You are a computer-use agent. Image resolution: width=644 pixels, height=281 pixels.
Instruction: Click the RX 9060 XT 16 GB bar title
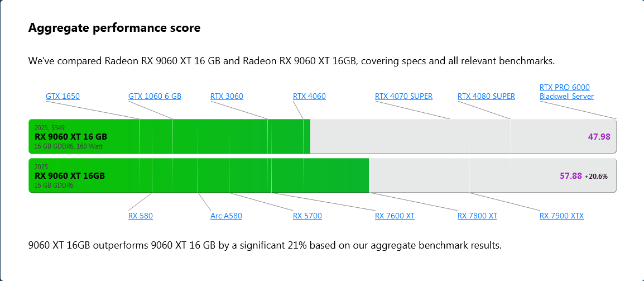(x=71, y=136)
